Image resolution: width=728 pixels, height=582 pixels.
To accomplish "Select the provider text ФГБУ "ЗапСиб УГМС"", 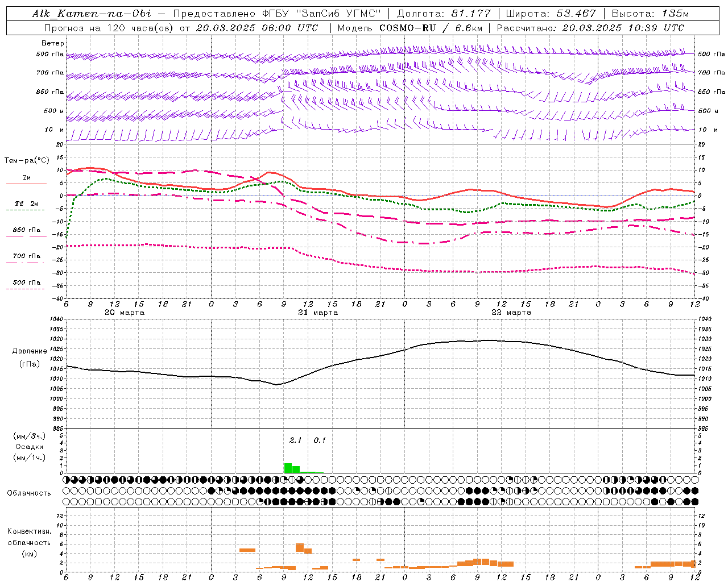I will click(322, 14).
